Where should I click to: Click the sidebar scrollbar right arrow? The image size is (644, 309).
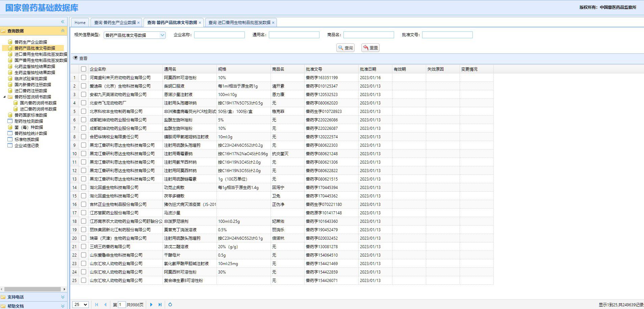[64, 289]
